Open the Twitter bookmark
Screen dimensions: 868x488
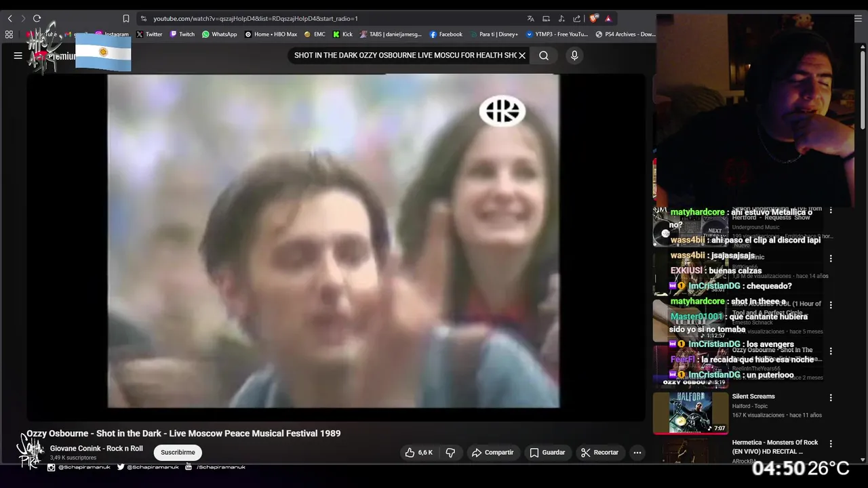[x=149, y=34]
